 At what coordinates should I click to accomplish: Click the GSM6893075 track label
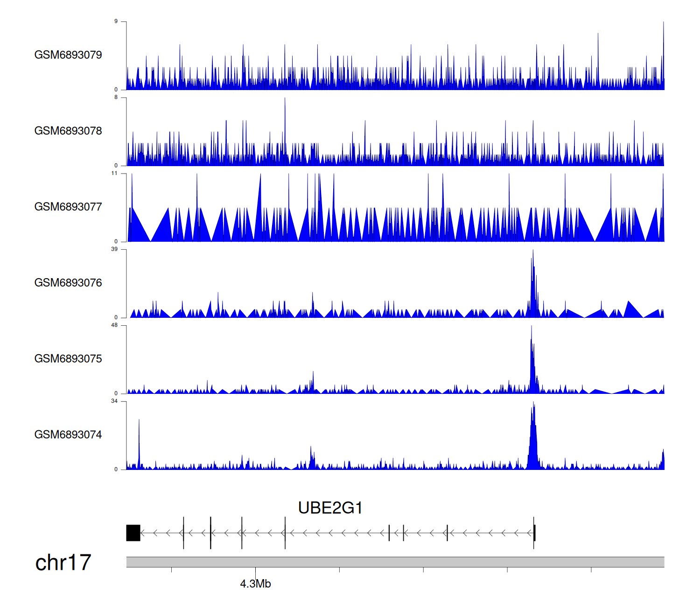68,359
